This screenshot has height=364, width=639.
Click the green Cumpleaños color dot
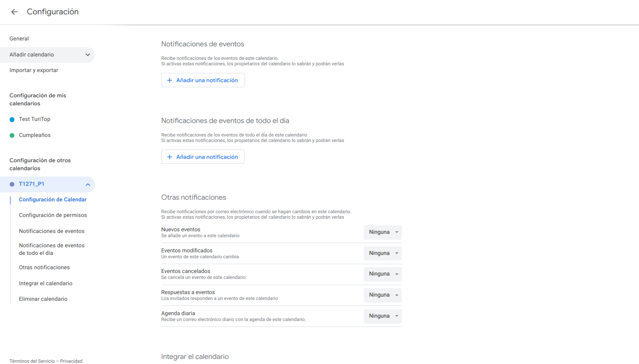tap(12, 136)
